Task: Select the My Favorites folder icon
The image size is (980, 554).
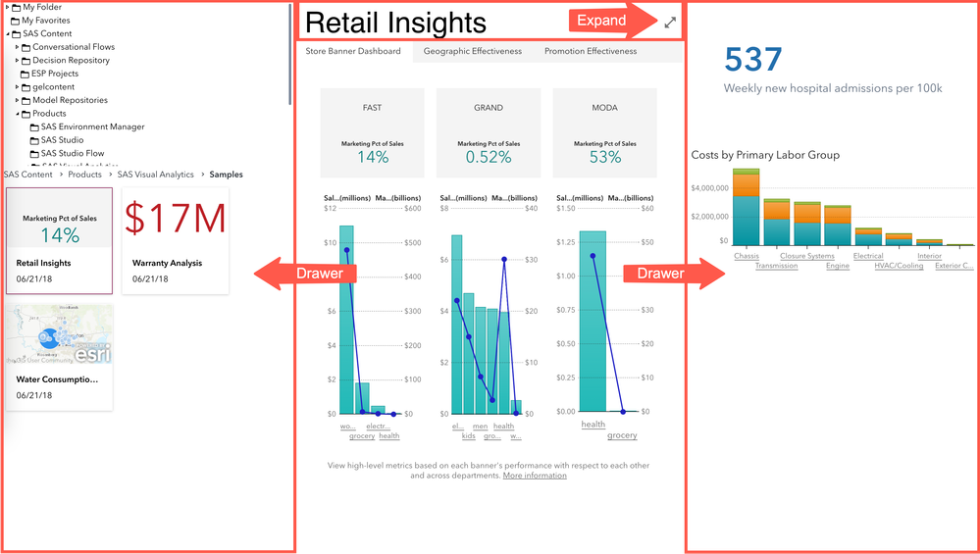Action: pos(17,21)
